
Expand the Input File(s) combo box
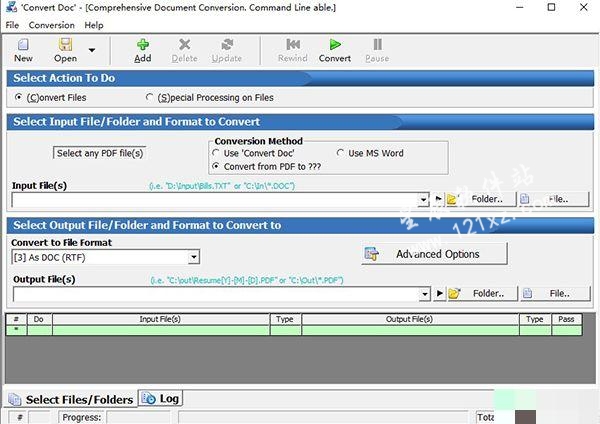[x=424, y=200]
